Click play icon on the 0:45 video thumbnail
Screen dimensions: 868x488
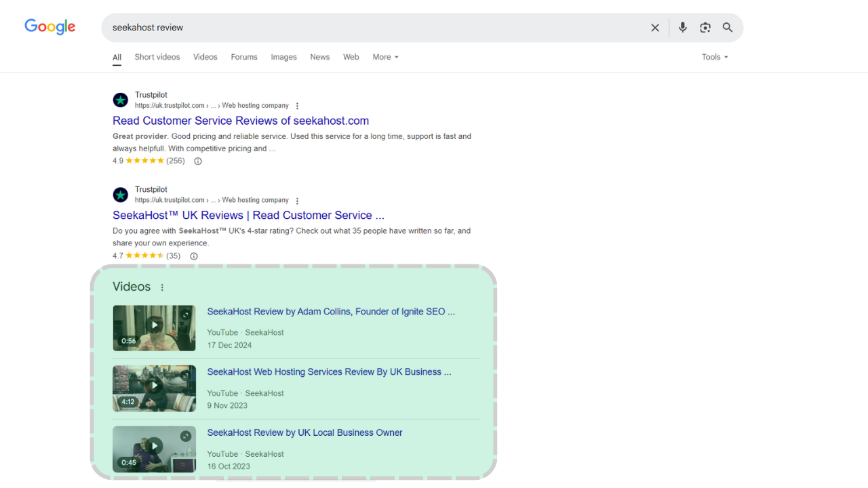click(155, 446)
